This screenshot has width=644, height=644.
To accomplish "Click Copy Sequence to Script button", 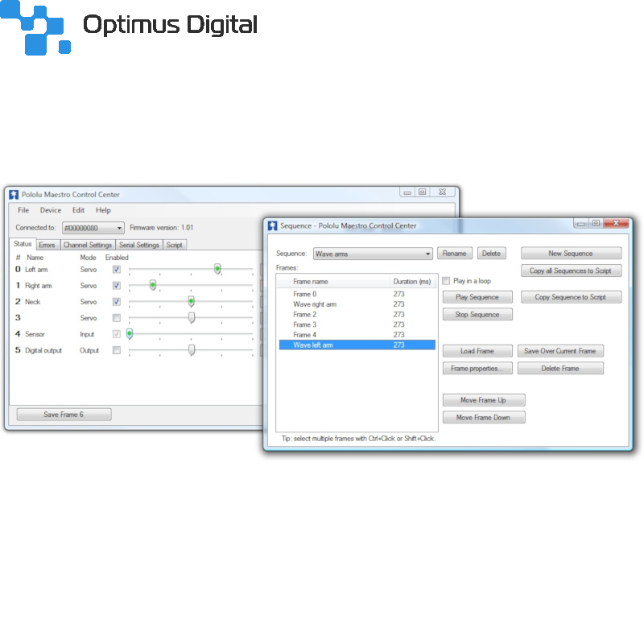I will tap(571, 297).
